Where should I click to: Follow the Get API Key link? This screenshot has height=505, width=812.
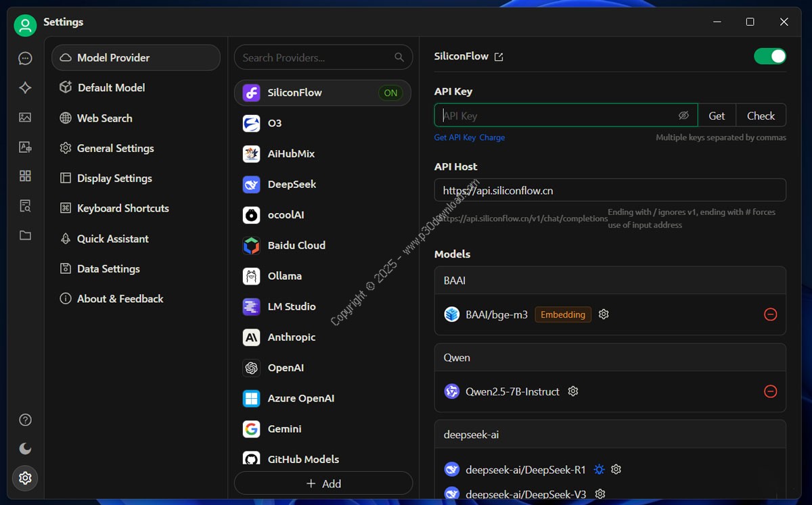[455, 137]
